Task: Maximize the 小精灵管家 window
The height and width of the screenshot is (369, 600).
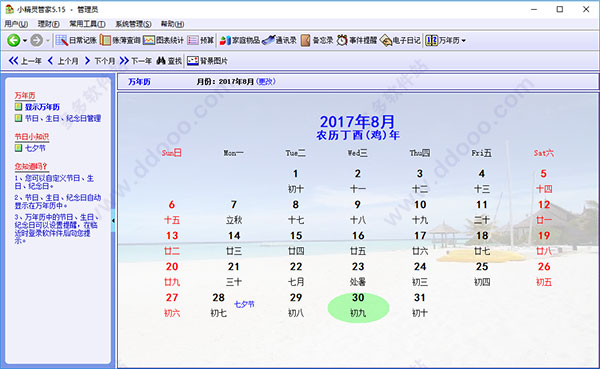Action: coord(559,9)
